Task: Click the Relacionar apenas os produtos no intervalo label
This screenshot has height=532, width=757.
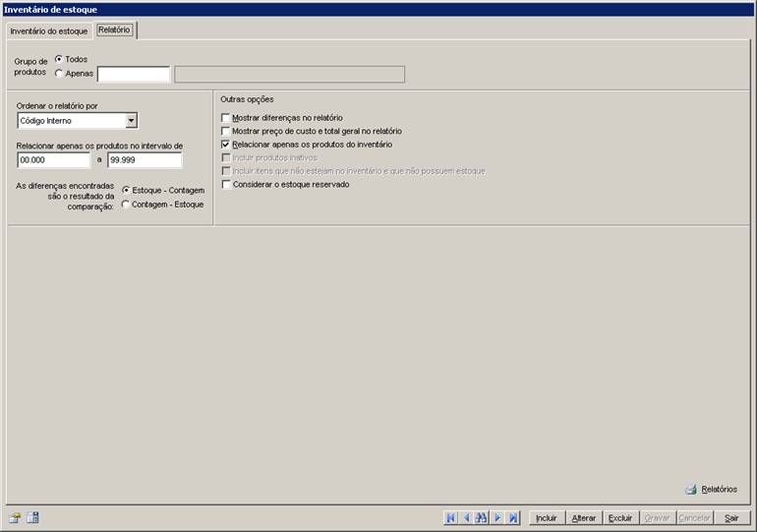Action: coord(99,146)
